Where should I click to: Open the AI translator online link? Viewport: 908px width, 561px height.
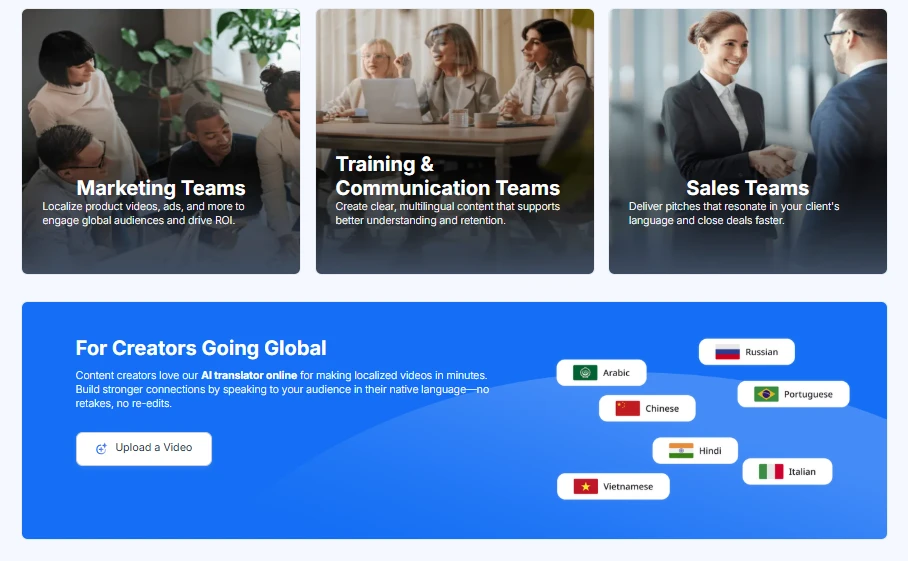[249, 375]
